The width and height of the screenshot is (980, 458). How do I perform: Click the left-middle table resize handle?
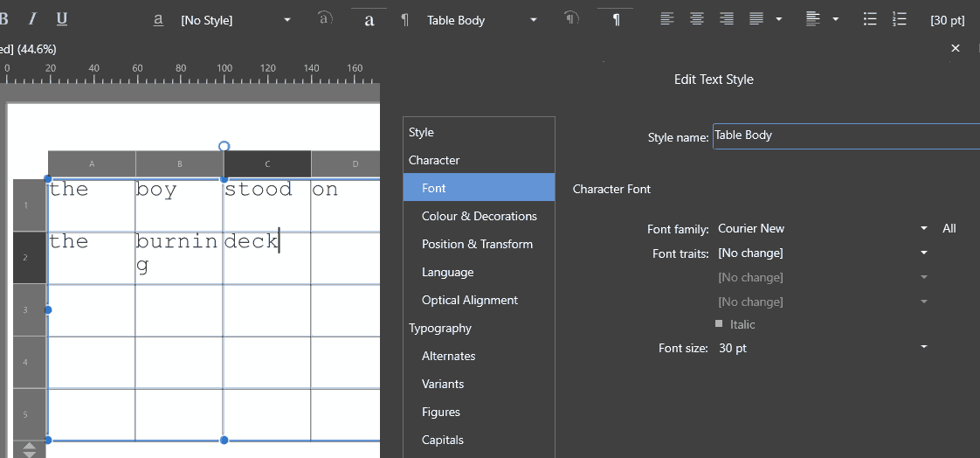click(48, 309)
